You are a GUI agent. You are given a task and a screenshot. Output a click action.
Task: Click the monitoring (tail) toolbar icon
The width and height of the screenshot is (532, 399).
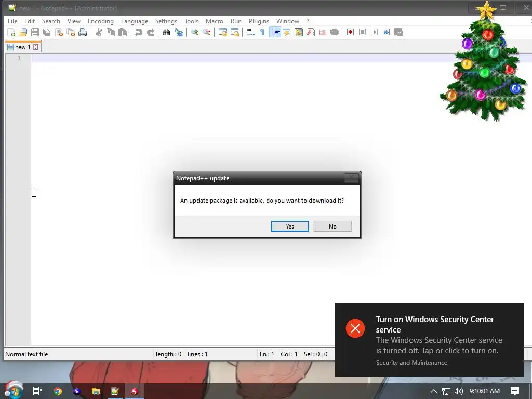335,32
